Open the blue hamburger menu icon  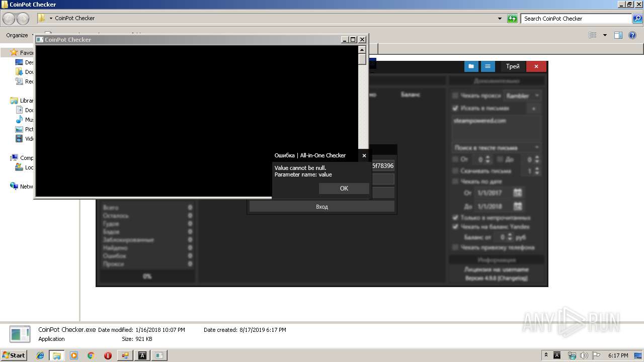(488, 66)
